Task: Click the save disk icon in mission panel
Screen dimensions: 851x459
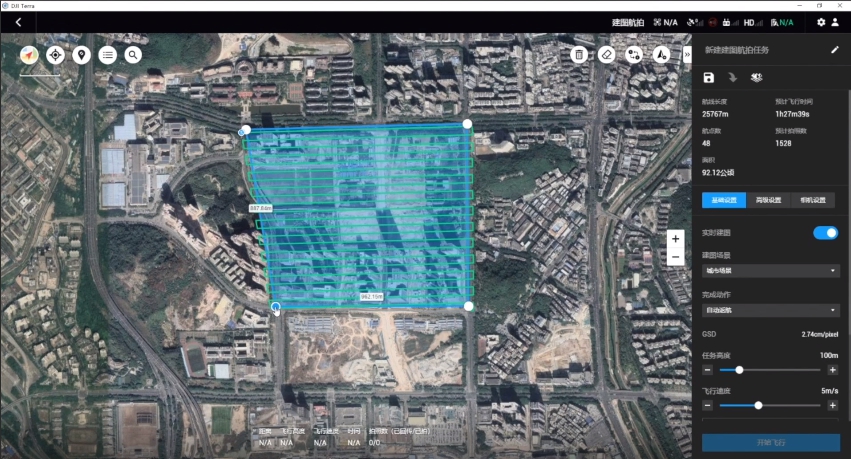Action: coord(709,78)
